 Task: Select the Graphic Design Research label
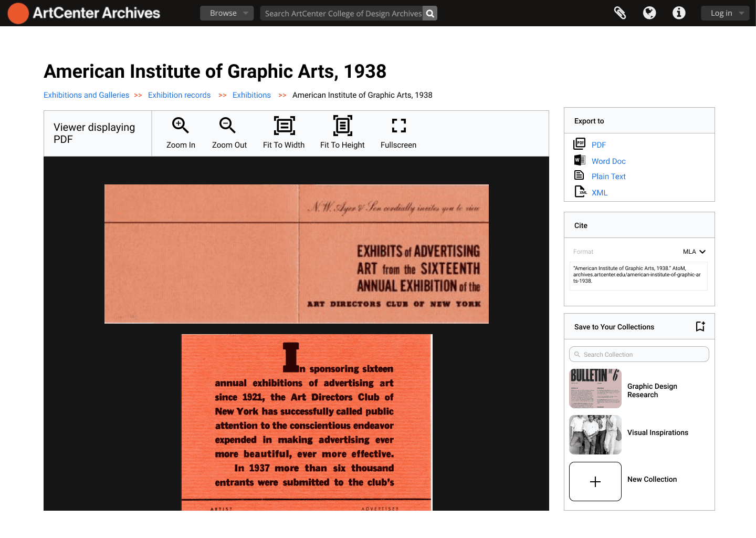click(652, 390)
